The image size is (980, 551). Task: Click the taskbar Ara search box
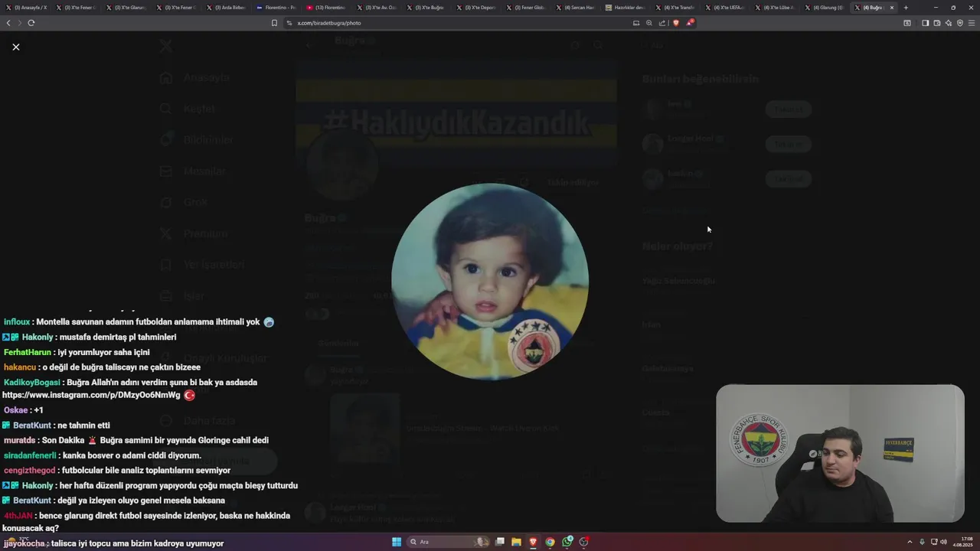(449, 542)
